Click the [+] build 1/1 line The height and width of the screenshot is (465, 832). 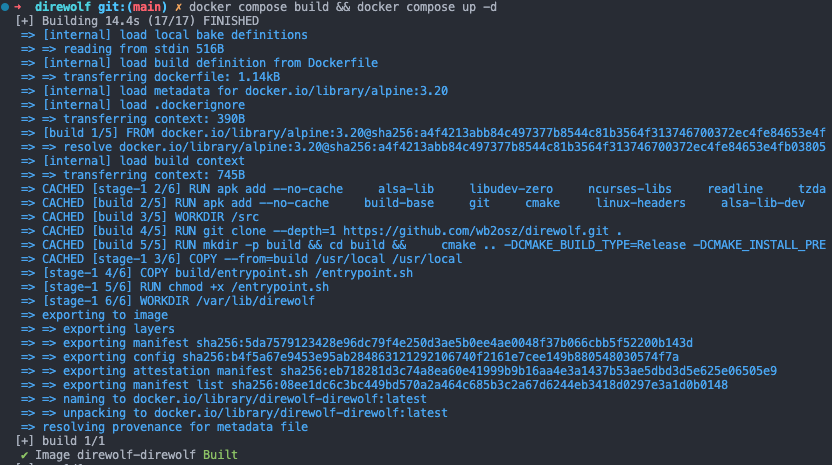60,441
